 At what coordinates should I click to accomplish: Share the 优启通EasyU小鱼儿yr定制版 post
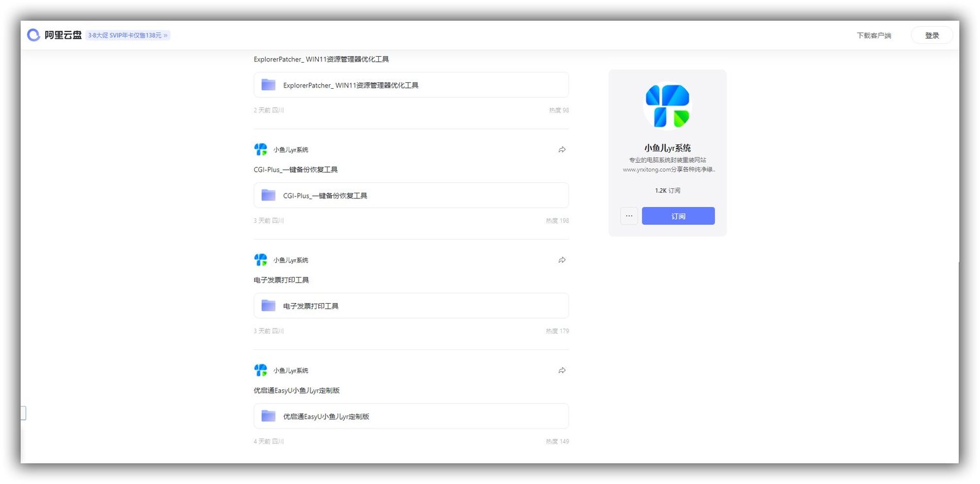[562, 370]
